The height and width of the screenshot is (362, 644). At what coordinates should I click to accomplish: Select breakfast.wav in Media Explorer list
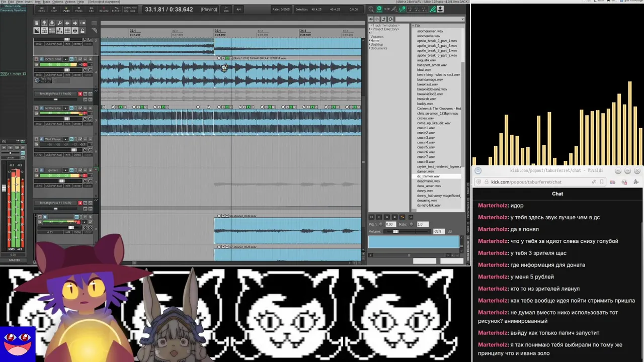pyautogui.click(x=427, y=84)
